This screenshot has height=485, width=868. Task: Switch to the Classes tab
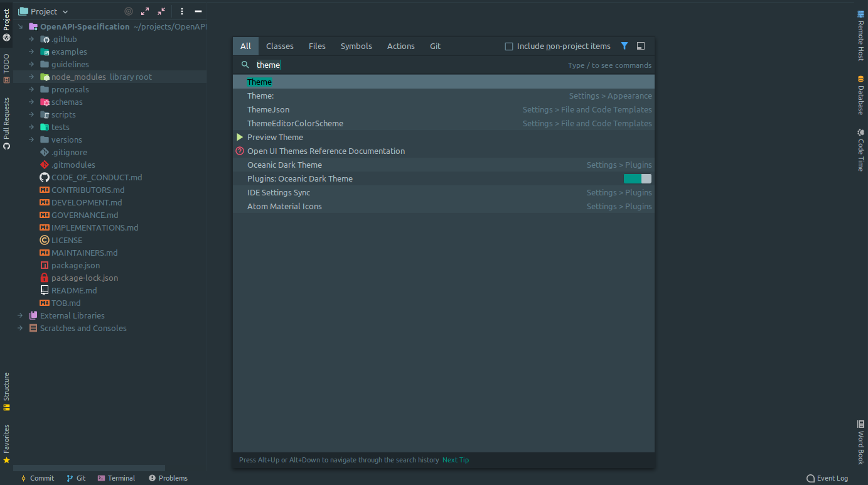click(280, 46)
